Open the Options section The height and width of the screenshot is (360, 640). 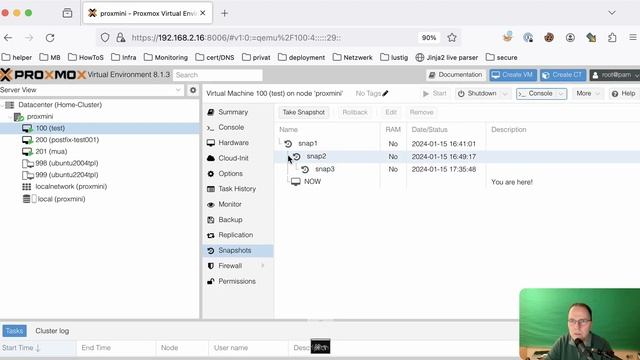[230, 173]
